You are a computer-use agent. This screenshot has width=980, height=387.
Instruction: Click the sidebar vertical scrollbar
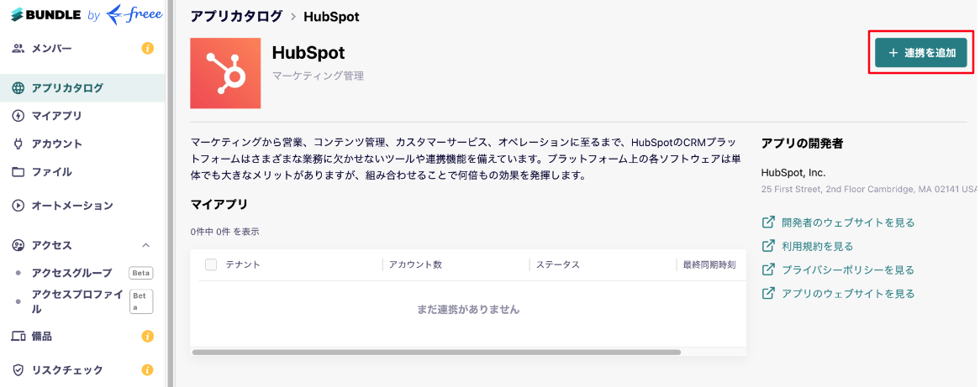(x=170, y=193)
